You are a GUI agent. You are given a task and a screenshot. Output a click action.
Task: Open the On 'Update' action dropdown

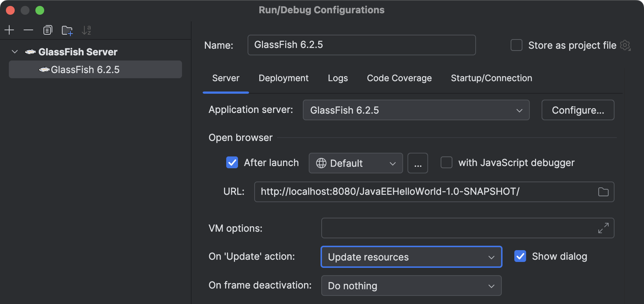[411, 257]
